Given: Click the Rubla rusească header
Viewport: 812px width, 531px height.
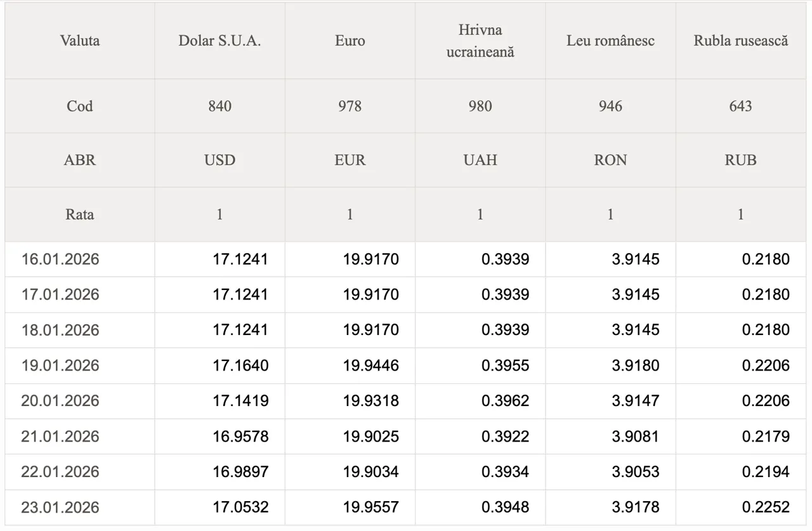Looking at the screenshot, I should pos(741,41).
